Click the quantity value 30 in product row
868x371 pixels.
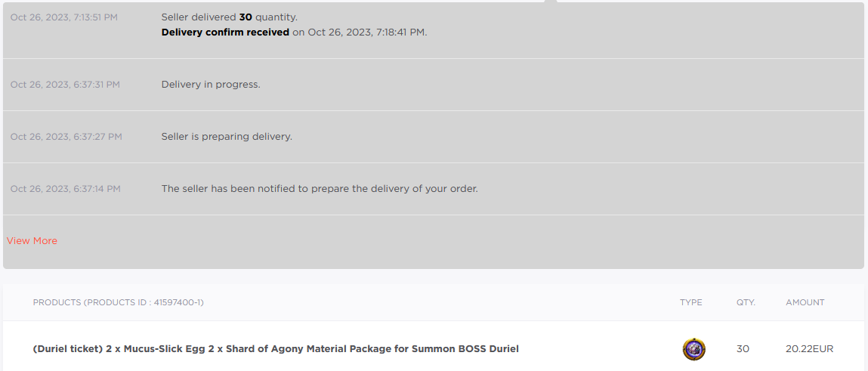pyautogui.click(x=743, y=349)
